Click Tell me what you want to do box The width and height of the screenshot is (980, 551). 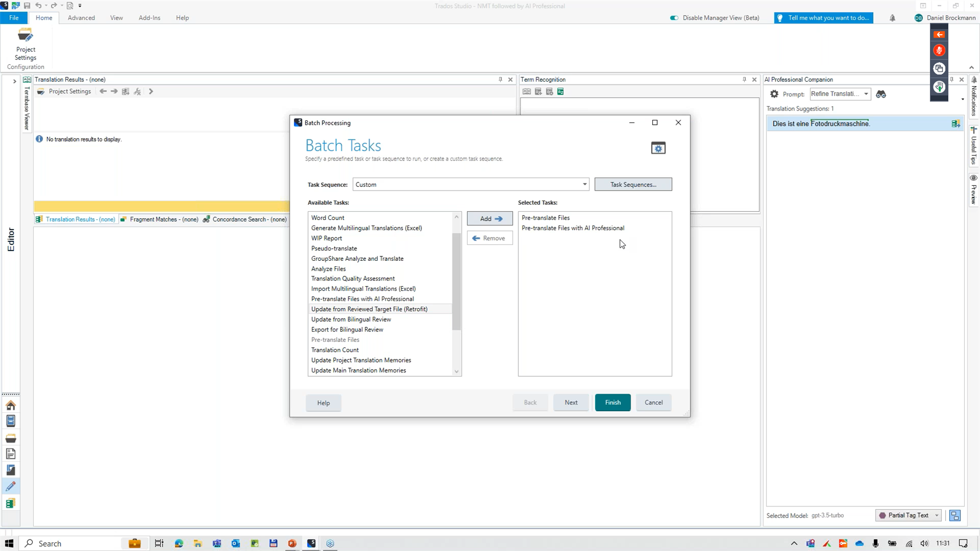point(824,18)
